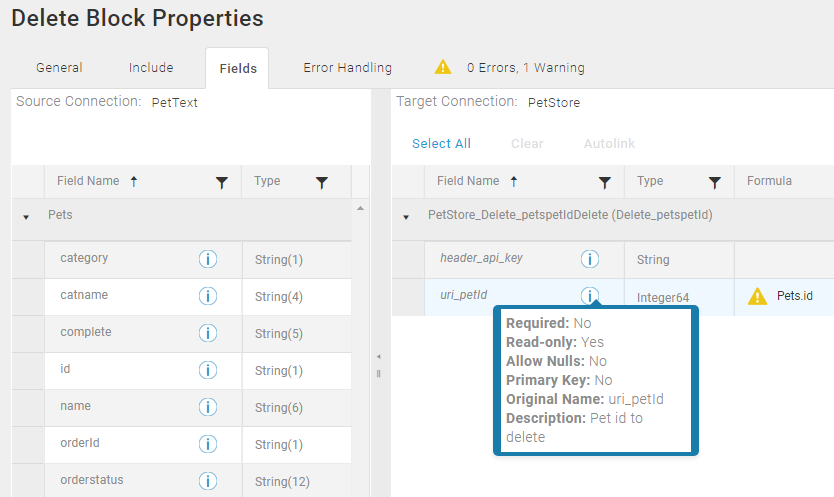Viewport: 834px width, 497px height.
Task: Collapse the Pets source group
Action: (x=26, y=217)
